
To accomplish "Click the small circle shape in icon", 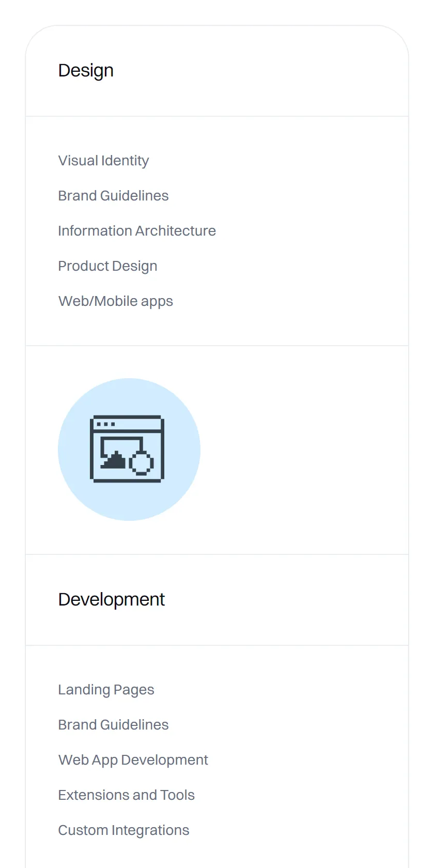I will pos(141,463).
